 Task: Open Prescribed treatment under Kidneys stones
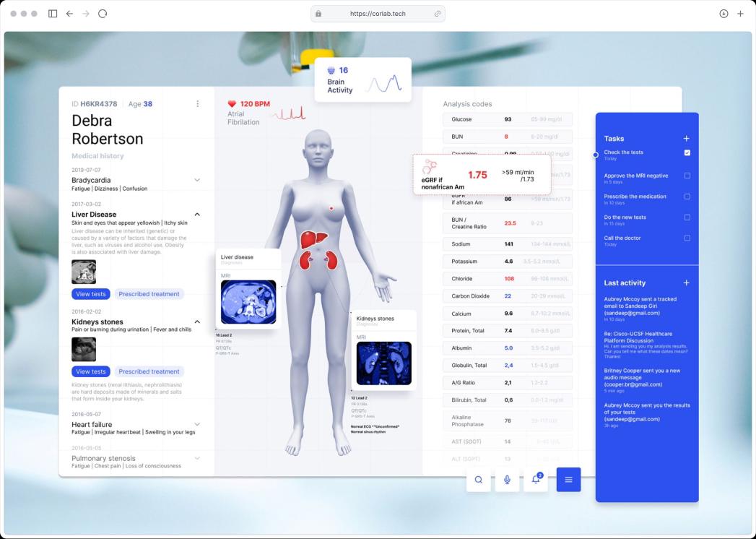(149, 371)
